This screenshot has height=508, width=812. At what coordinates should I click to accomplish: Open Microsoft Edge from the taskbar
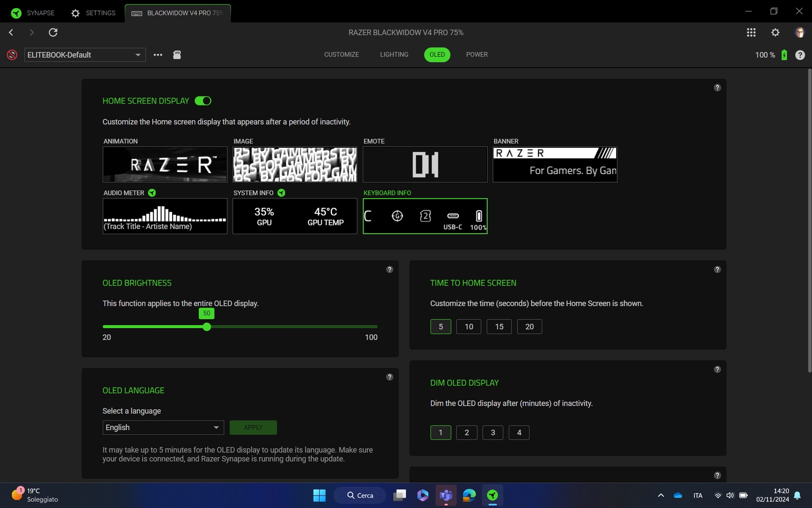469,495
